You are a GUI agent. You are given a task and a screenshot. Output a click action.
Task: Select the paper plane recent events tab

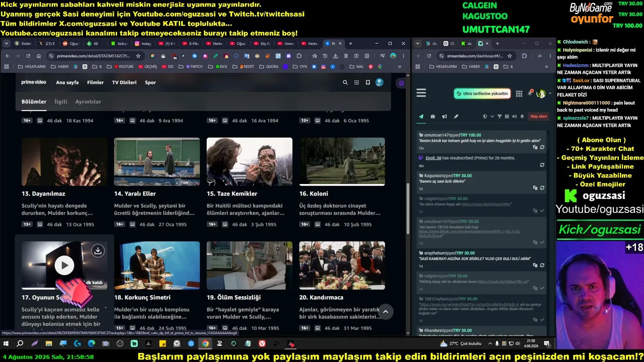tap(421, 117)
